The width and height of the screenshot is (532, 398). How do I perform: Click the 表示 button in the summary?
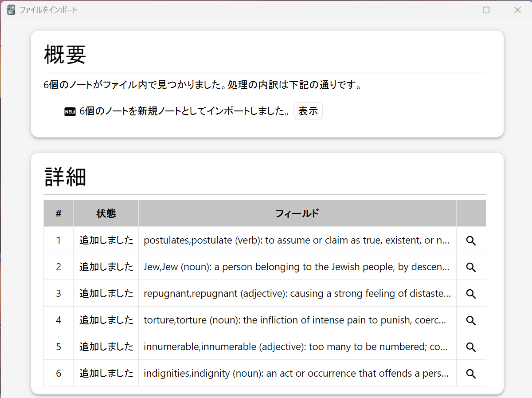(x=308, y=111)
